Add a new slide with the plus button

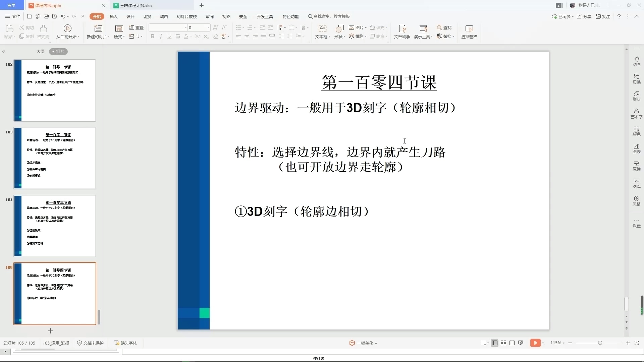tap(50, 331)
